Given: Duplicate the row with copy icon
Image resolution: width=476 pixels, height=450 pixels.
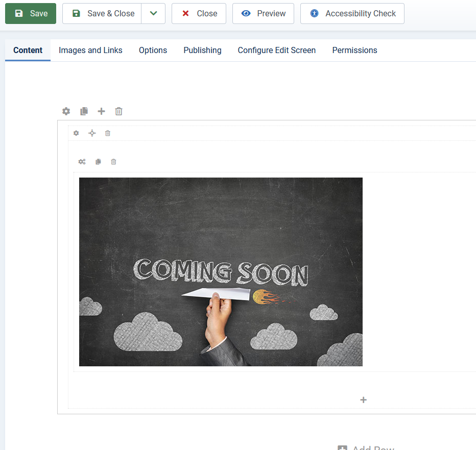Looking at the screenshot, I should [x=84, y=111].
